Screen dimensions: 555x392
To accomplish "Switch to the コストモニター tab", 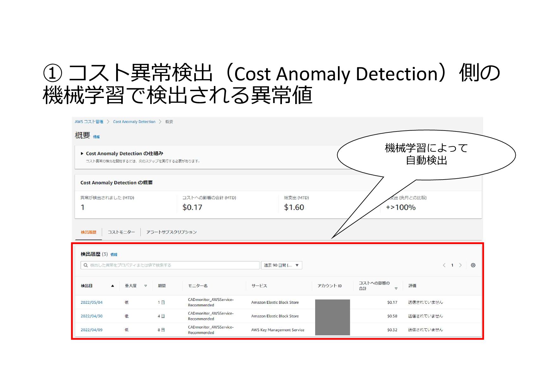I will coord(121,232).
